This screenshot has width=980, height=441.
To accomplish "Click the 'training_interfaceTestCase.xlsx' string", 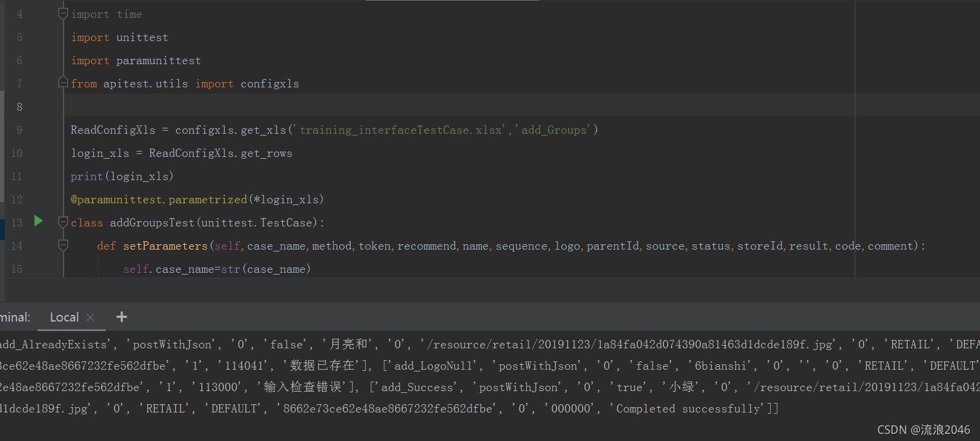I will click(401, 130).
